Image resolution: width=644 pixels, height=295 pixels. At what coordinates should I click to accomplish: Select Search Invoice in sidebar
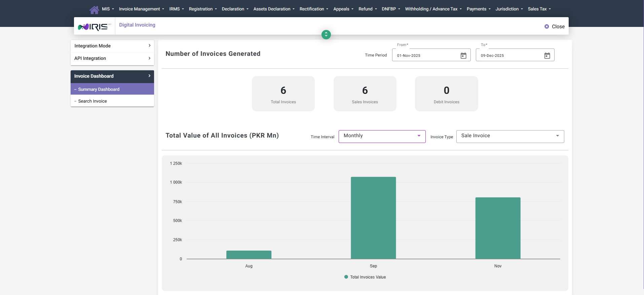click(x=92, y=101)
